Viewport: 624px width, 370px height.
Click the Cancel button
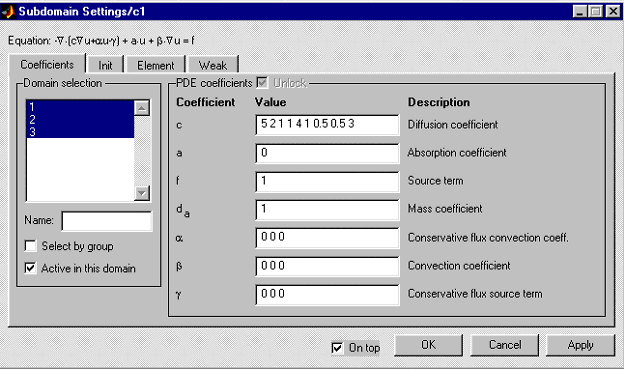pyautogui.click(x=505, y=345)
